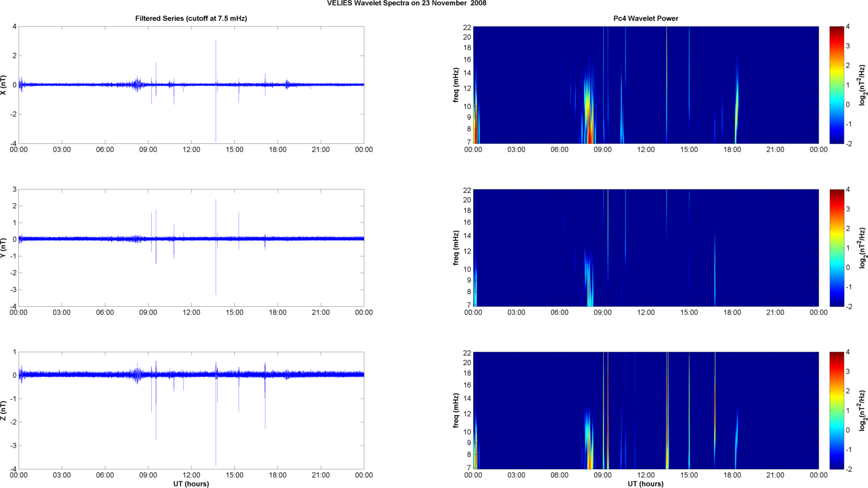Click the X (nT) axis label

5,85
